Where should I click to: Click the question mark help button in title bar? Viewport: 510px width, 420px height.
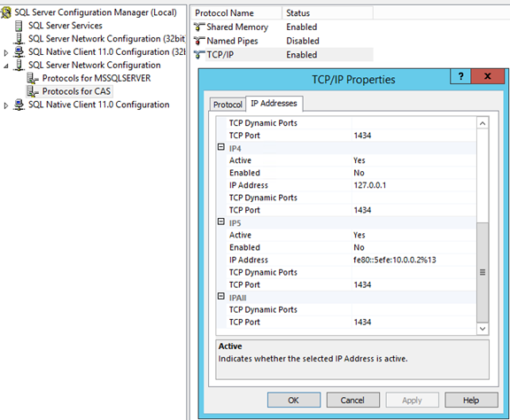point(460,76)
